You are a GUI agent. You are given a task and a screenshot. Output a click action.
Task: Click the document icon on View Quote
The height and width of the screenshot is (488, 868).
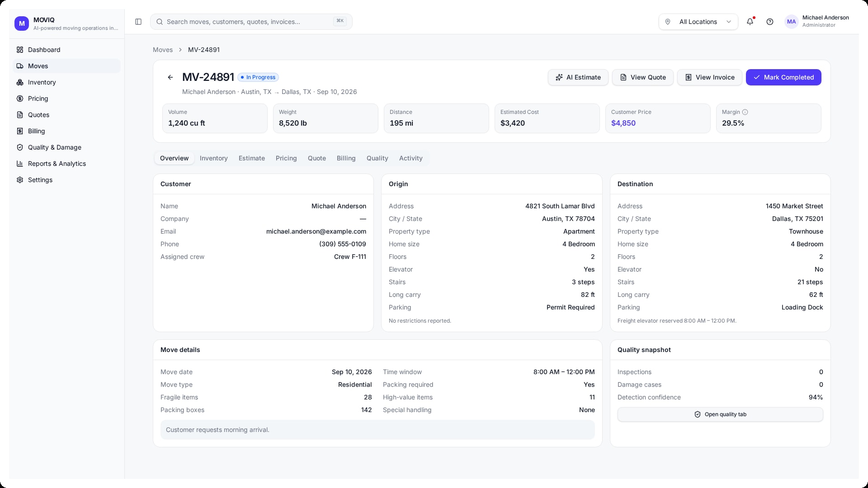pyautogui.click(x=623, y=77)
